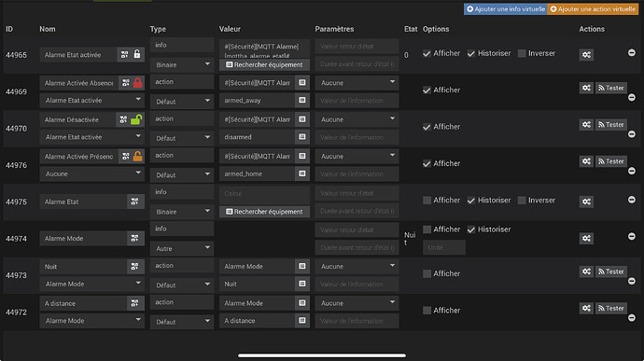Expand Aucune dropdown under Alarme Activée Présence name

(x=92, y=174)
